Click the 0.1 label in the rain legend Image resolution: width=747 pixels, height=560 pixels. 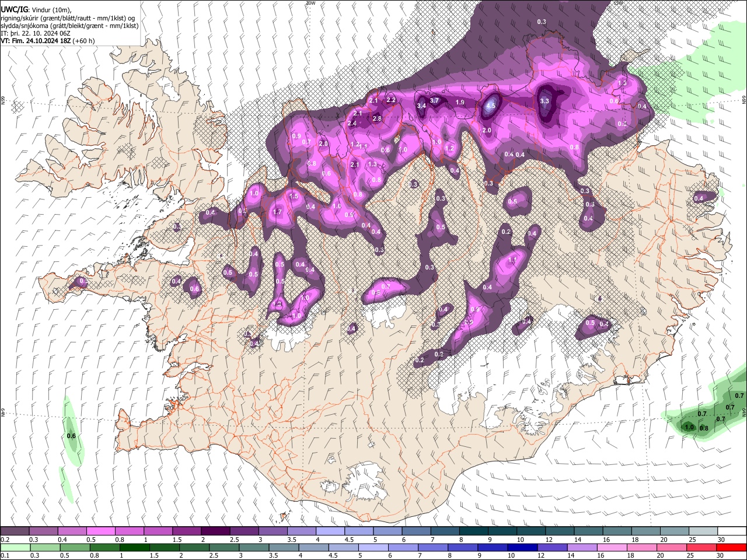[x=5, y=556]
